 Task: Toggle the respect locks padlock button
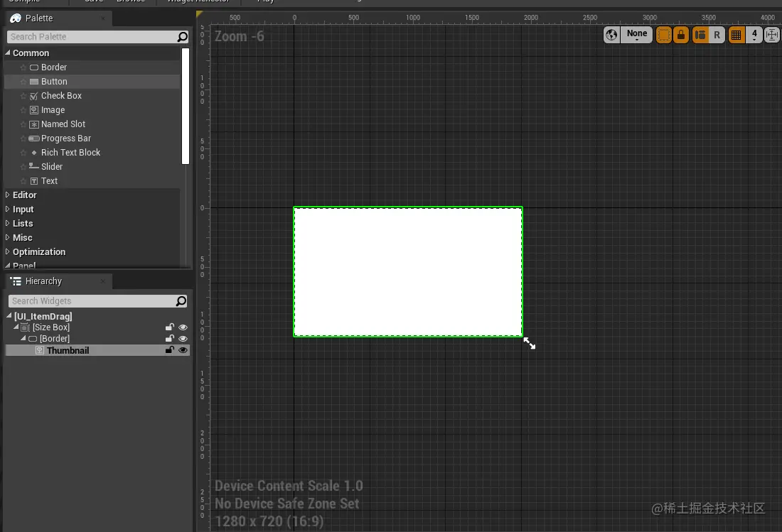tap(681, 35)
